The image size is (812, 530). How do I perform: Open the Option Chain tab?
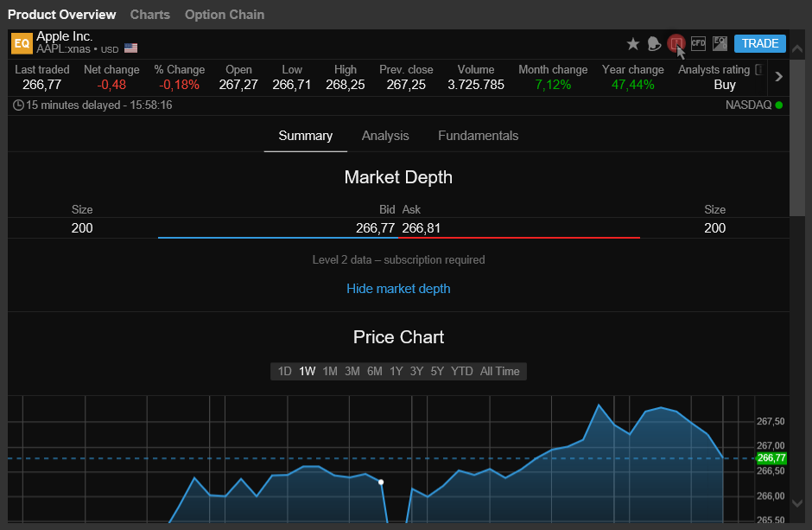pos(225,15)
